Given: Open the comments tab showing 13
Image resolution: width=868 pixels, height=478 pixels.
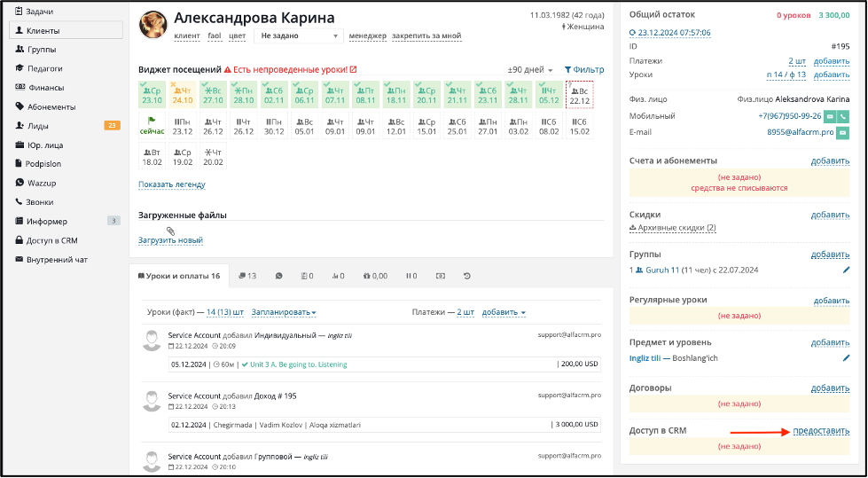Looking at the screenshot, I should [247, 275].
